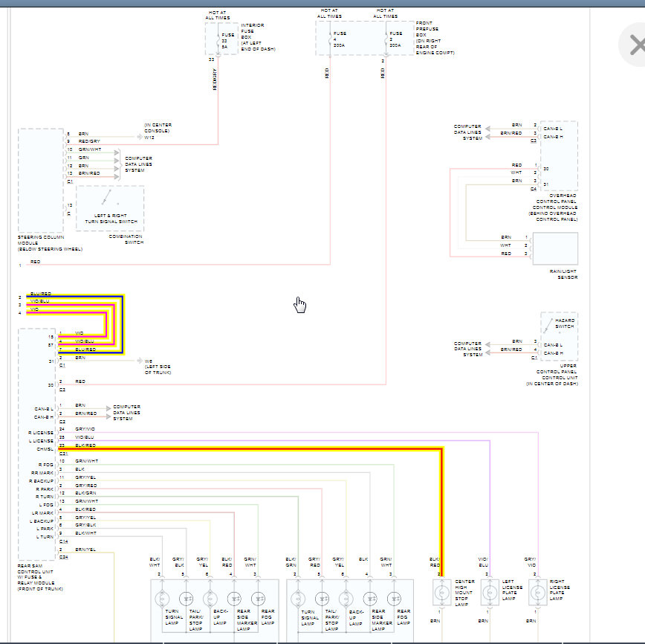The width and height of the screenshot is (645, 644).
Task: Select the Hazard Switch symbol
Action: (548, 325)
